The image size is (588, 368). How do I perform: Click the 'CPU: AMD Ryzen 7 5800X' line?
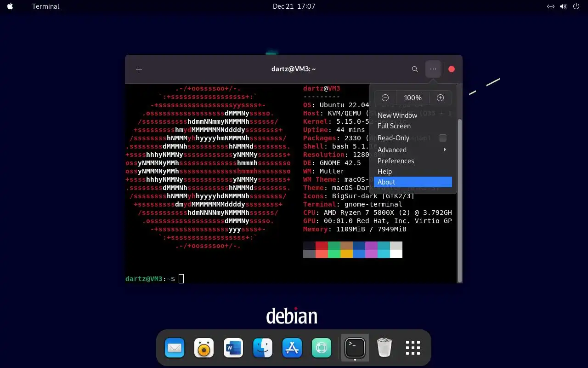tap(378, 213)
